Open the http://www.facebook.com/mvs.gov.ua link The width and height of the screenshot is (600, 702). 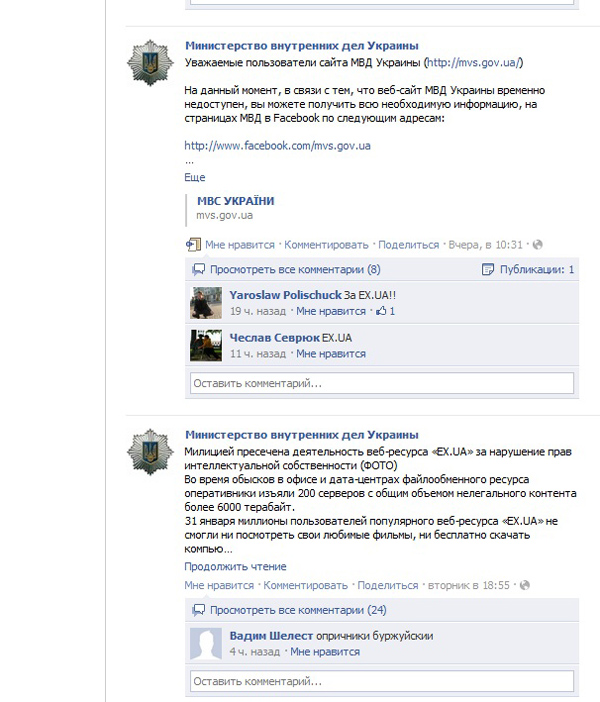coord(278,146)
